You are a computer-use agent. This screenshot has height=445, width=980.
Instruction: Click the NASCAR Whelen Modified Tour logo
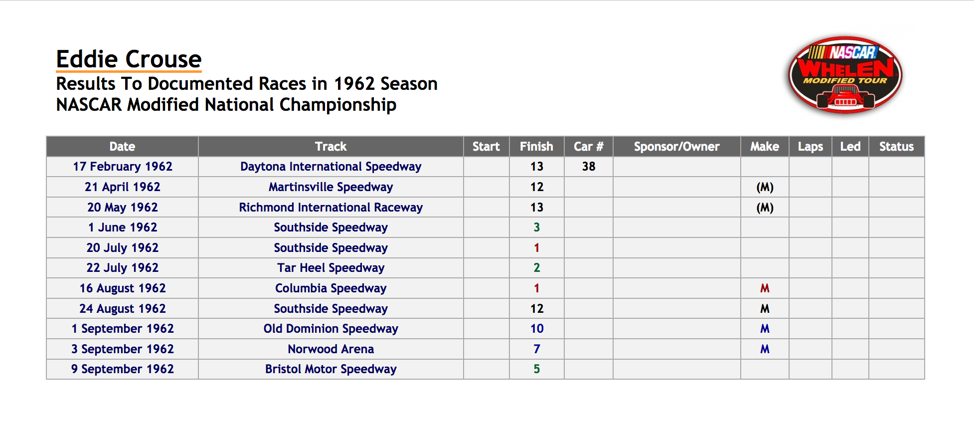(x=845, y=75)
